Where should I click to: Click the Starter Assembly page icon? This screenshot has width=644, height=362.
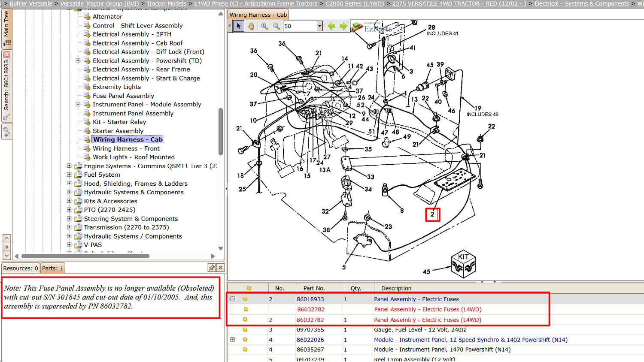pyautogui.click(x=87, y=131)
